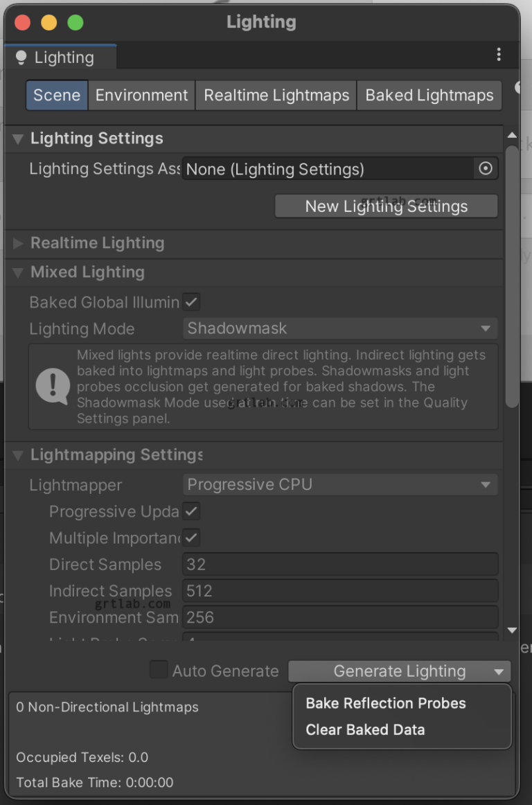
Task: Disable Baked Global Illumination
Action: (x=190, y=301)
